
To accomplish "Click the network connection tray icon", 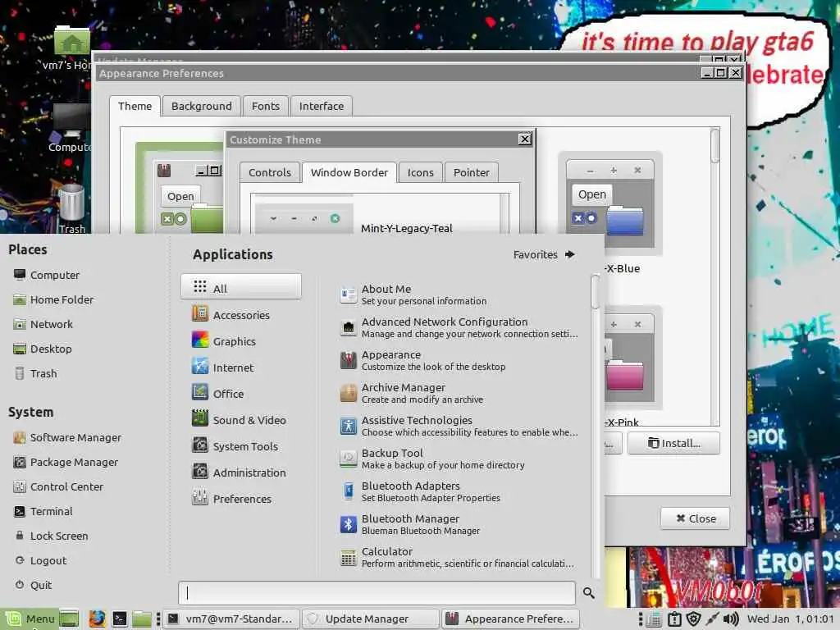I will (x=712, y=619).
